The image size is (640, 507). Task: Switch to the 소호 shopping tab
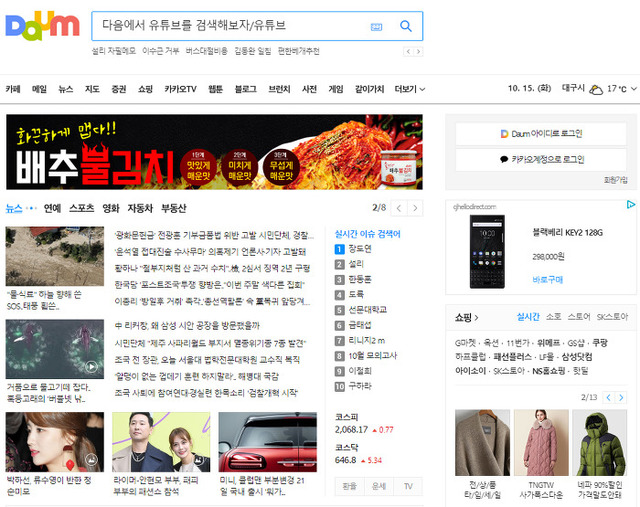coord(553,317)
